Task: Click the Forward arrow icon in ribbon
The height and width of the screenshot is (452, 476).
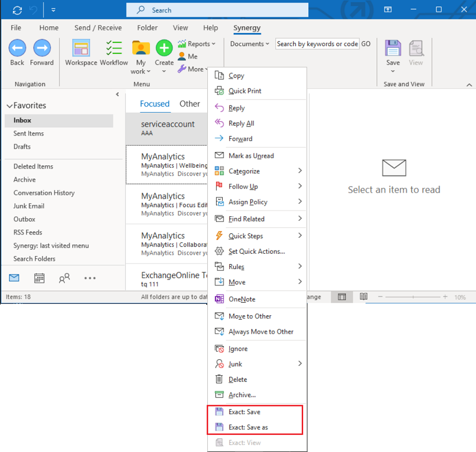Action: [x=42, y=49]
